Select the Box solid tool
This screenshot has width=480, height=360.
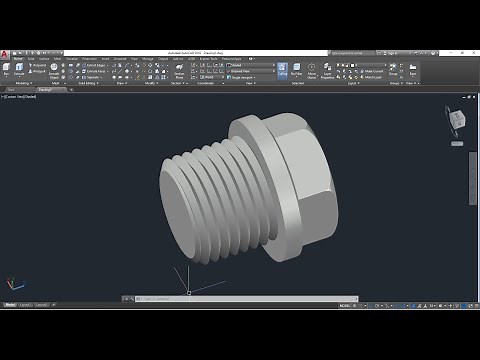(x=6, y=69)
